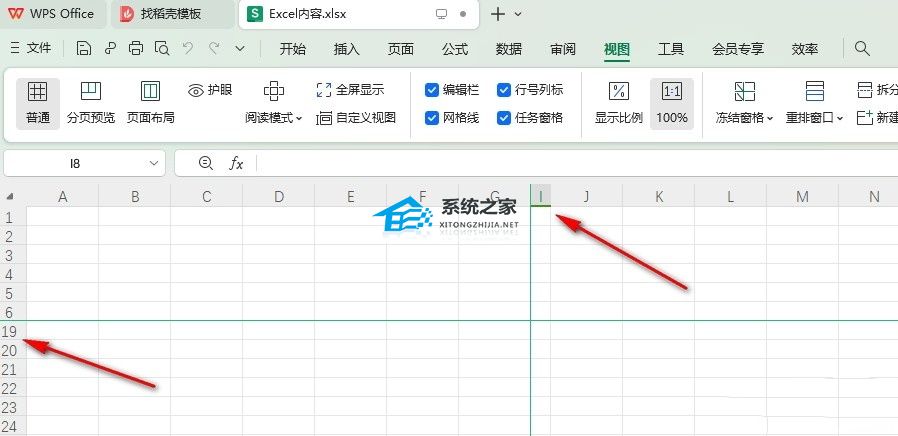Switch to 找稻壳模板 tab
Screen dimensions: 898x436
pyautogui.click(x=171, y=14)
